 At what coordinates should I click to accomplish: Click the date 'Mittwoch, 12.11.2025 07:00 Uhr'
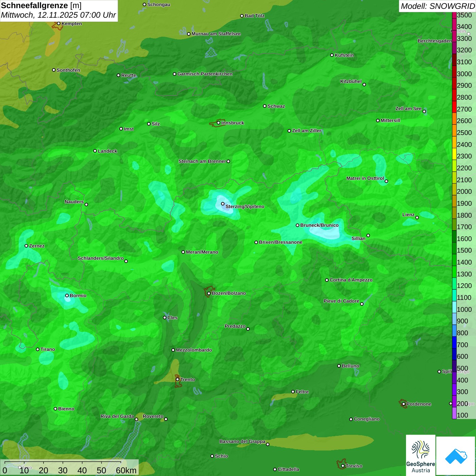point(58,15)
